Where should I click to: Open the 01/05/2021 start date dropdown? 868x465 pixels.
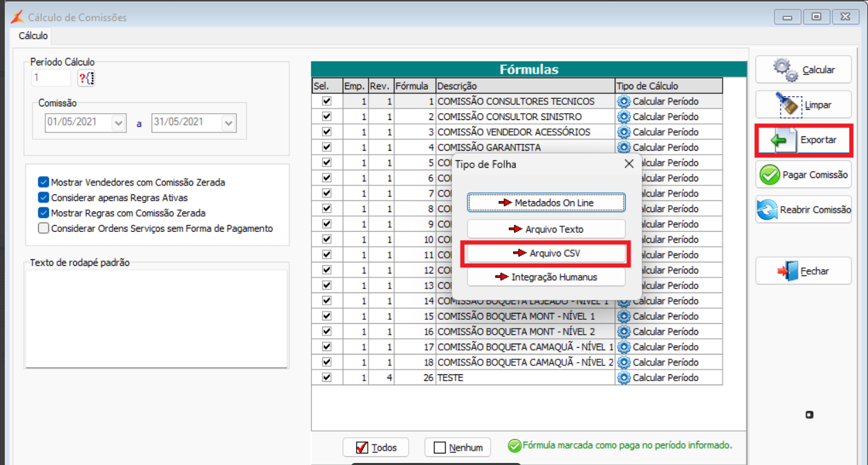point(119,123)
